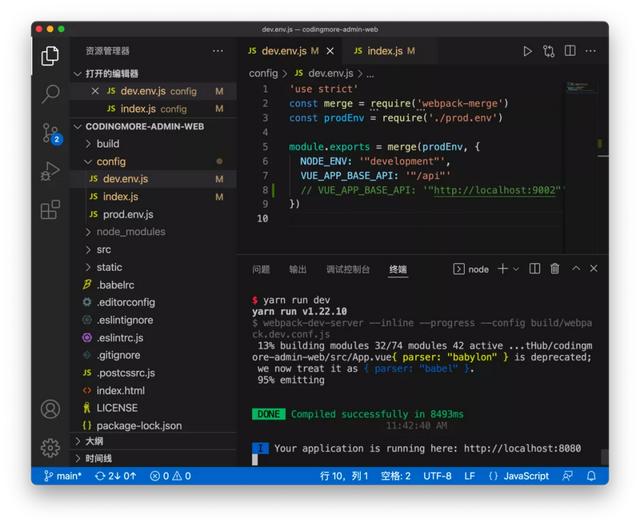
Task: Select UTF-8 encoding in status bar
Action: pyautogui.click(x=437, y=476)
